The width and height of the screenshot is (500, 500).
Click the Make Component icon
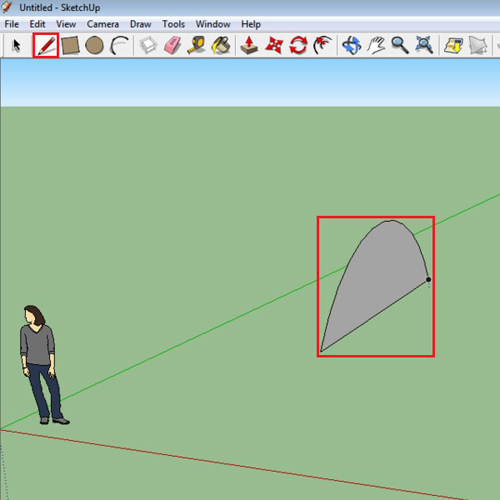(x=148, y=45)
